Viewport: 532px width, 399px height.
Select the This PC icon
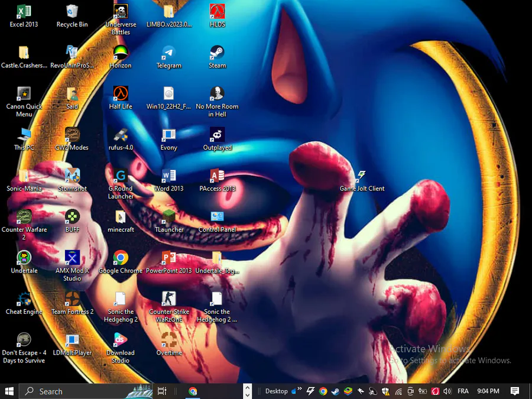(x=24, y=140)
